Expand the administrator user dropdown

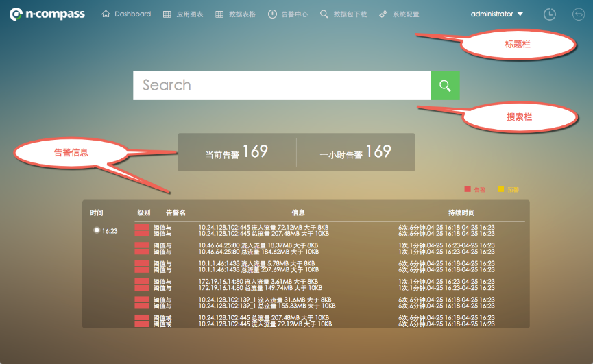(x=497, y=14)
